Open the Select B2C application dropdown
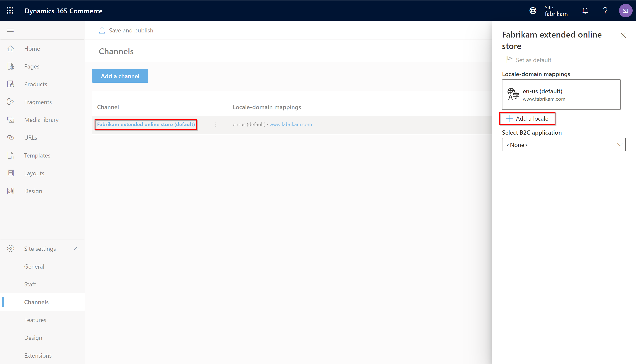The height and width of the screenshot is (364, 636). click(x=563, y=145)
